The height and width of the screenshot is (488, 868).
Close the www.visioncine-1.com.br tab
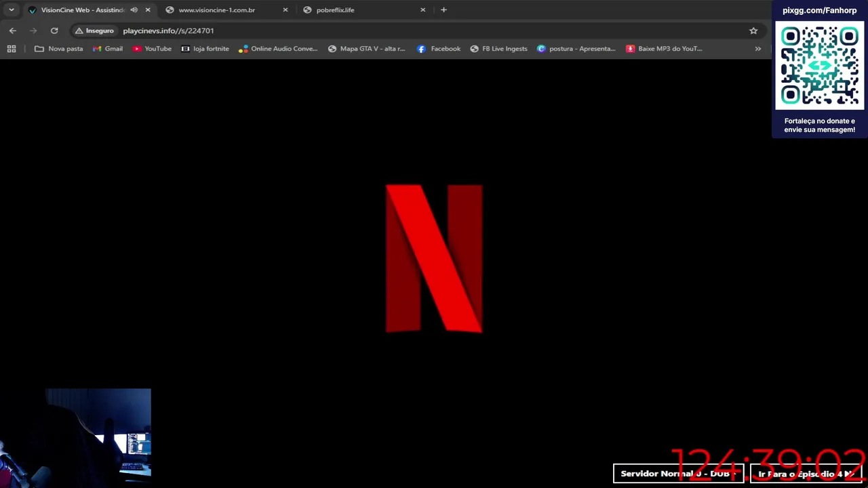pos(285,9)
